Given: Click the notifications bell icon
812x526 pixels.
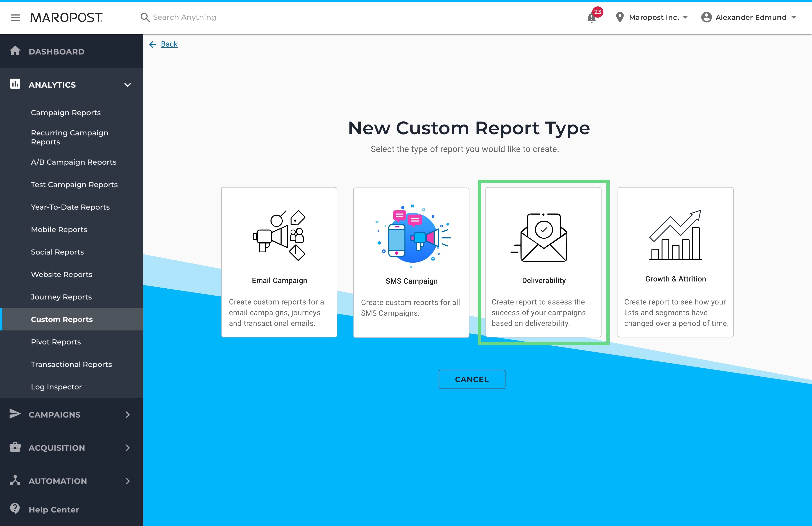Looking at the screenshot, I should [x=592, y=17].
